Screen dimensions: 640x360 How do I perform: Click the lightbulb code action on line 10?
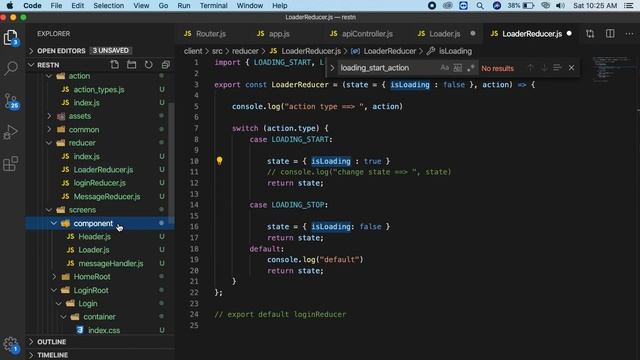click(220, 161)
